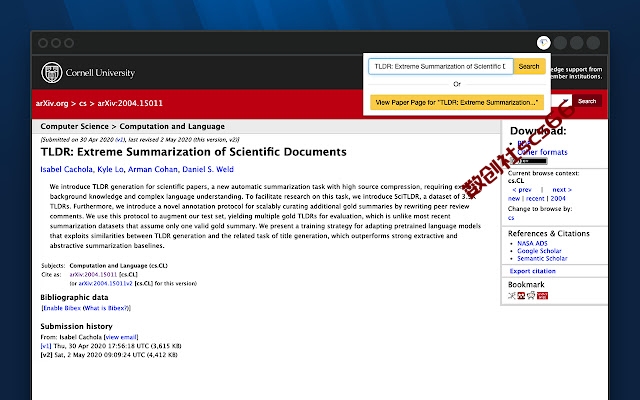
Task: Open the paper search extension icon in browser toolbar
Action: point(543,42)
